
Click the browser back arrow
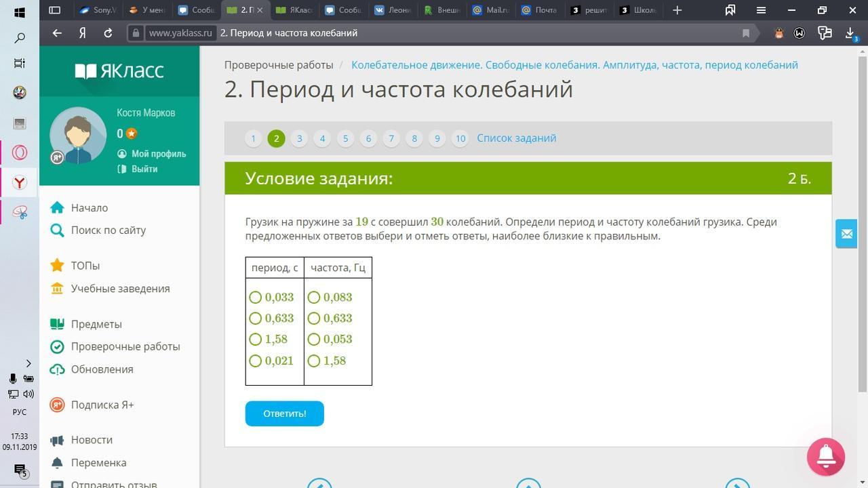[57, 33]
